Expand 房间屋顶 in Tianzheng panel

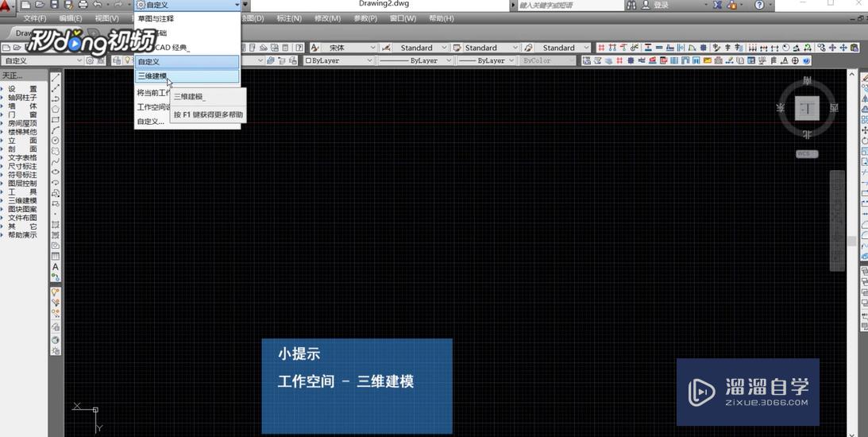22,123
